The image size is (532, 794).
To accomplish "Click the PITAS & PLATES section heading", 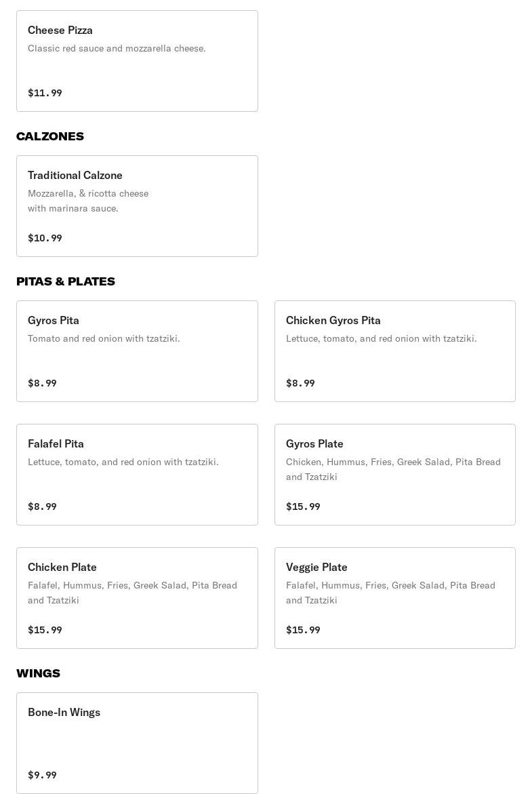I will point(66,281).
